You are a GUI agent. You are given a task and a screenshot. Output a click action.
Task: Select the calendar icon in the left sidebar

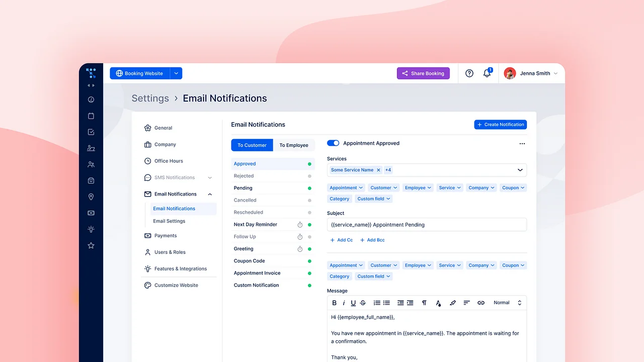tap(91, 116)
